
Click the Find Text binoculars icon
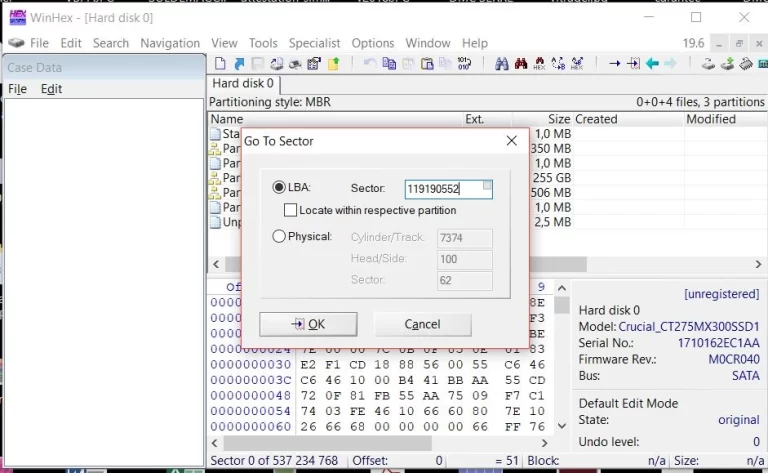[x=501, y=64]
